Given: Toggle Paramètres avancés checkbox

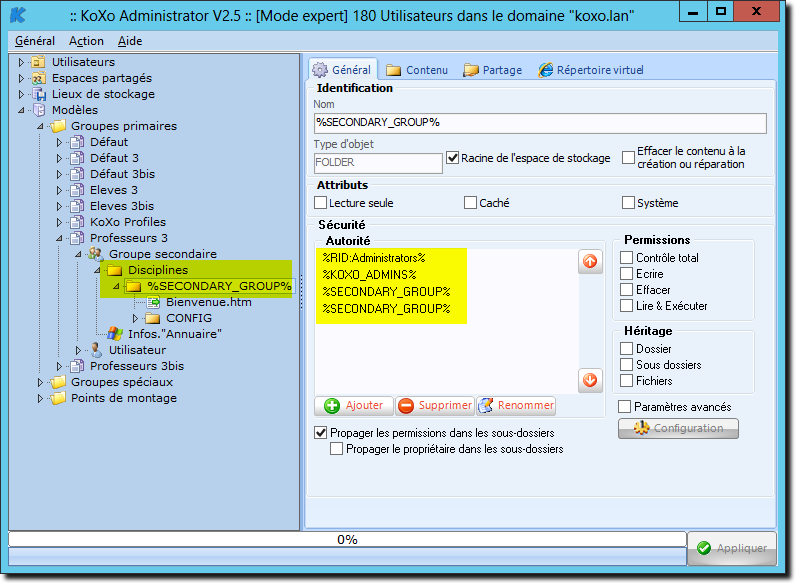Looking at the screenshot, I should (x=624, y=407).
